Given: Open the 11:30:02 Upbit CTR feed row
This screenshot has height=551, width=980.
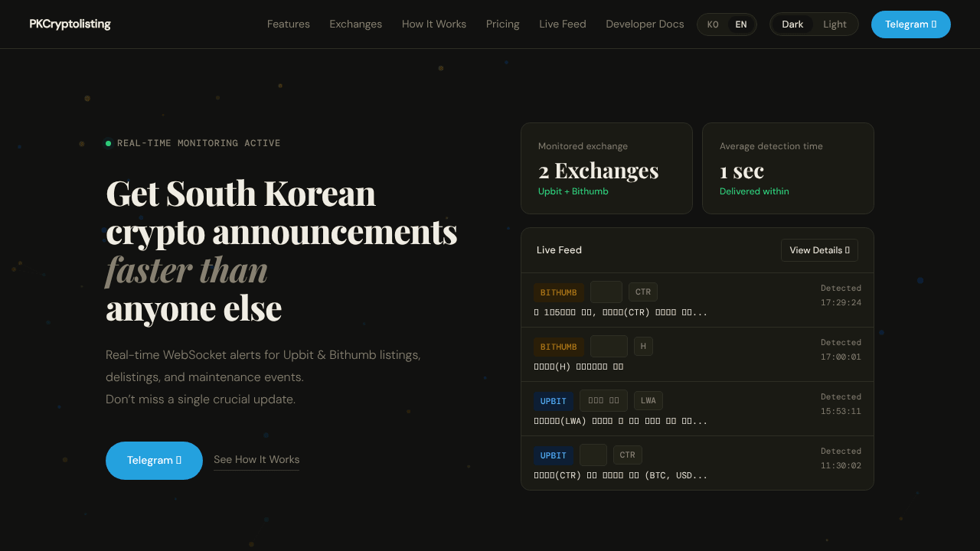Looking at the screenshot, I should coord(697,463).
